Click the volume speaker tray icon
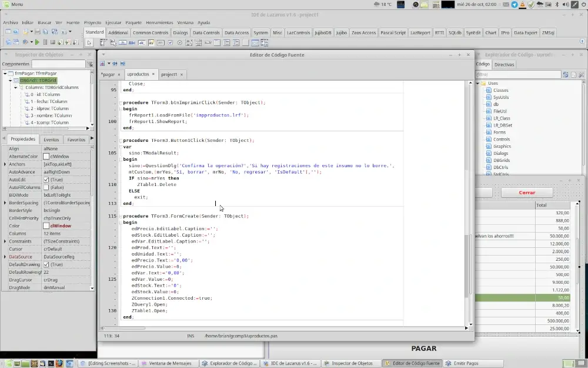 coord(566,5)
